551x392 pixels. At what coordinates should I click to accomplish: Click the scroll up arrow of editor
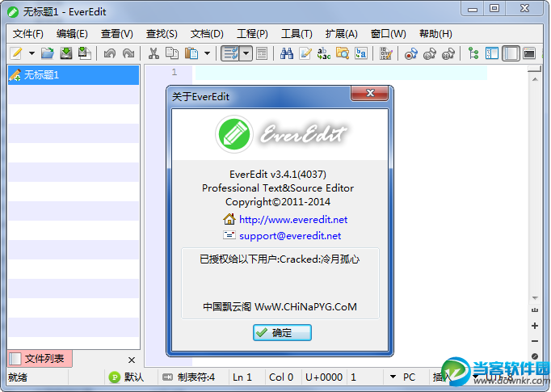tap(535, 79)
